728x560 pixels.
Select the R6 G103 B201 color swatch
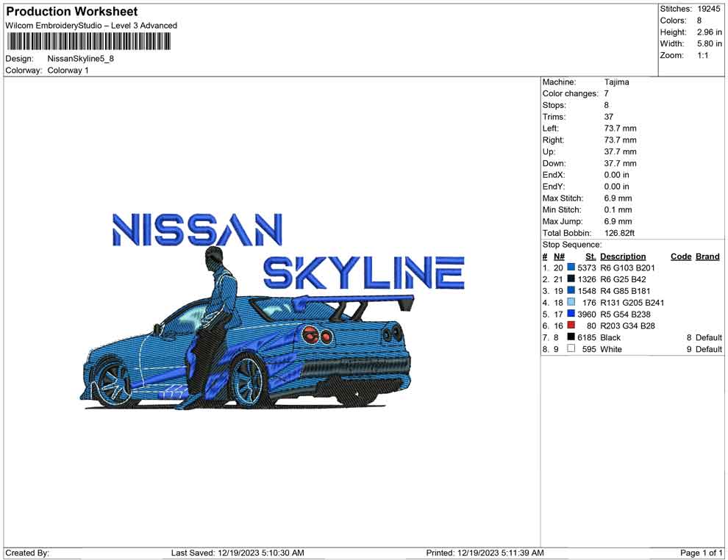click(571, 268)
